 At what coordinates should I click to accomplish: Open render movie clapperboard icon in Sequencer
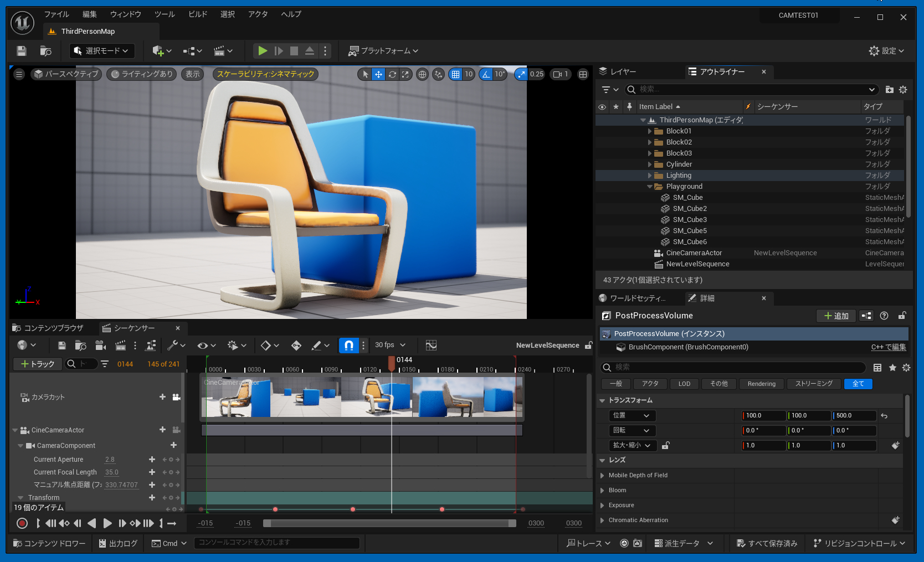[120, 346]
